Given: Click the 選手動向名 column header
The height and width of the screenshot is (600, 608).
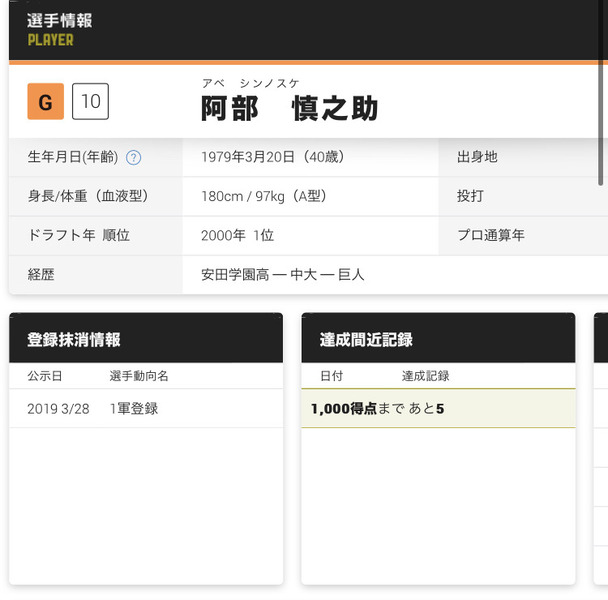Looking at the screenshot, I should (139, 376).
